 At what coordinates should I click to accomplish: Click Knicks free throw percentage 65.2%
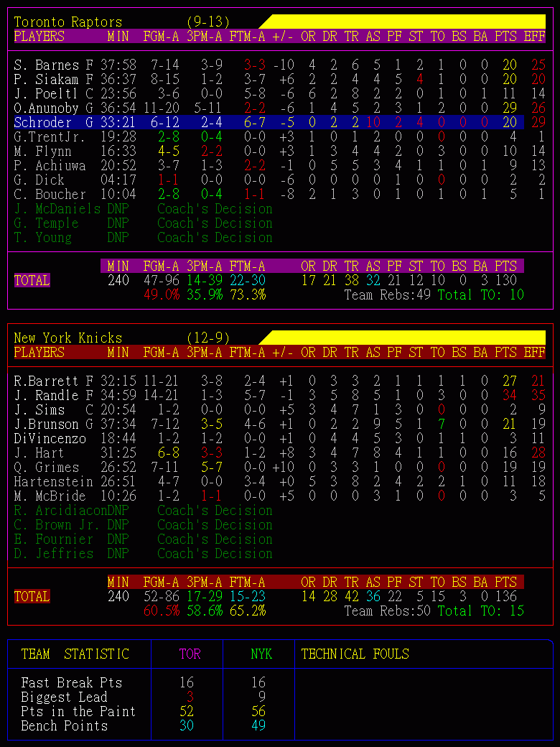[x=248, y=611]
